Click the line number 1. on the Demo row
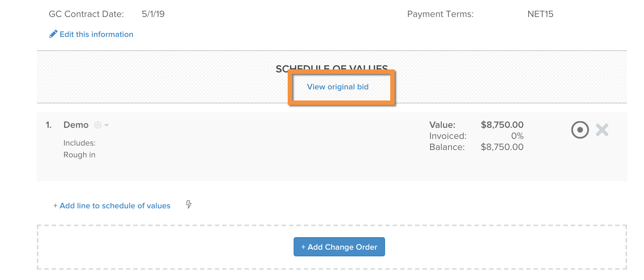Screen dimensions: 644x280 point(49,125)
